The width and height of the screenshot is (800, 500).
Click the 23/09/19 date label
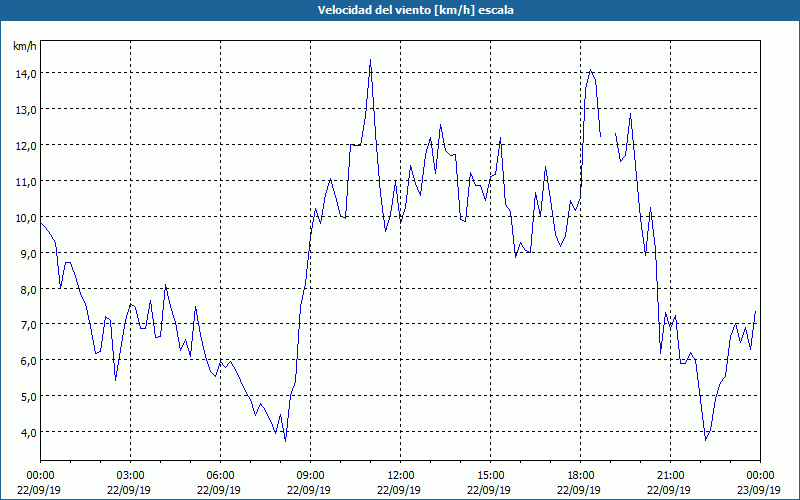759,490
